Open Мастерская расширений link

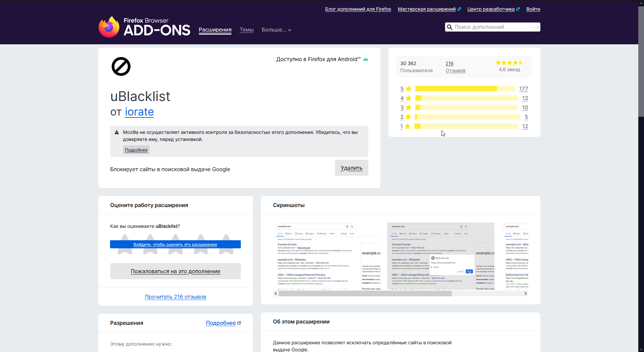tap(429, 9)
